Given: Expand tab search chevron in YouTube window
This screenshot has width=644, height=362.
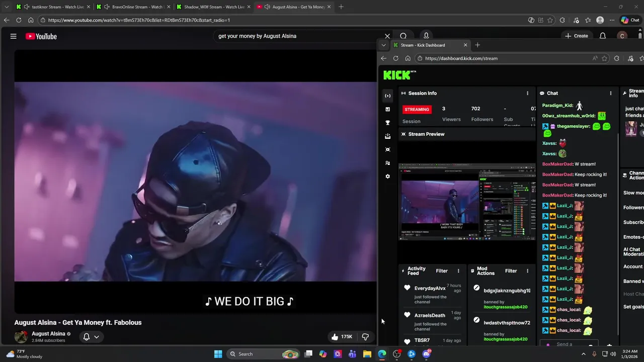Looking at the screenshot, I should pos(7,7).
